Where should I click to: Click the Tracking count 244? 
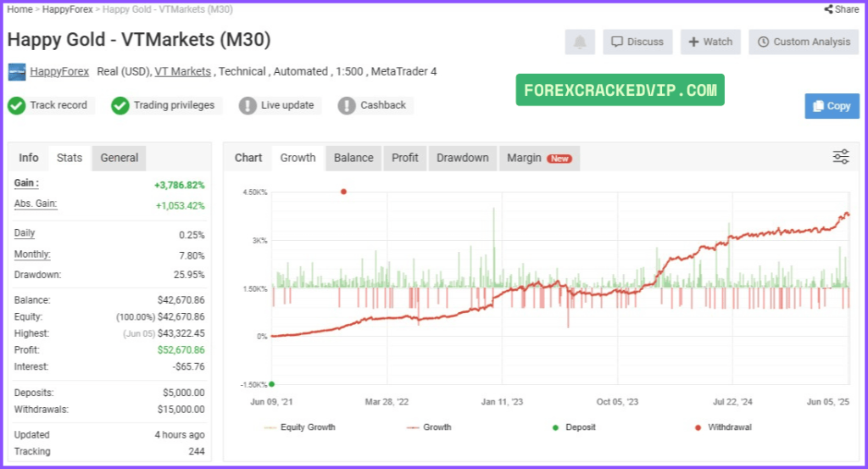tap(197, 451)
